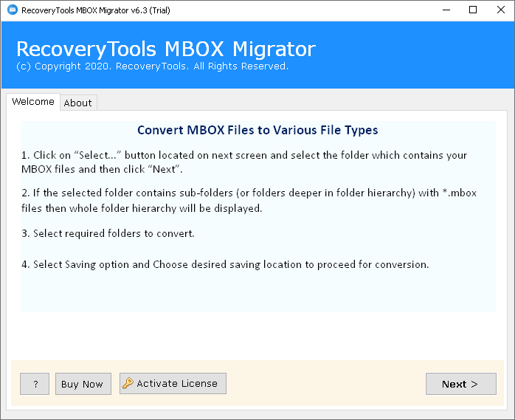Click the "RecoveryTools MBOX Migrator" banner title
Screen dimensions: 515x420
[x=166, y=49]
